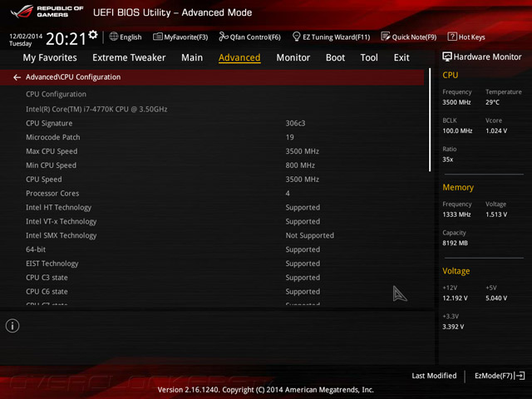Click the Memory section heading
Screen dimensions: 532x399
(458, 187)
